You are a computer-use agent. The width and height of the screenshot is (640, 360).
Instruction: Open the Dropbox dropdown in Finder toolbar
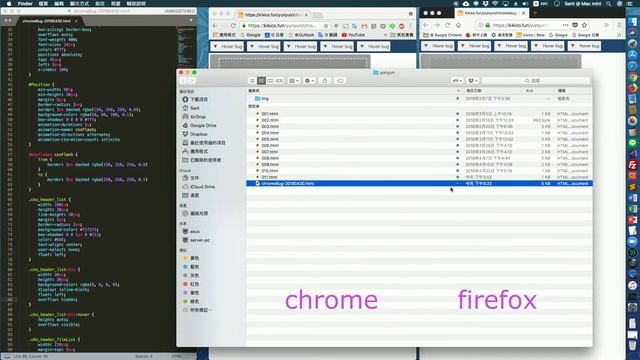[x=473, y=81]
